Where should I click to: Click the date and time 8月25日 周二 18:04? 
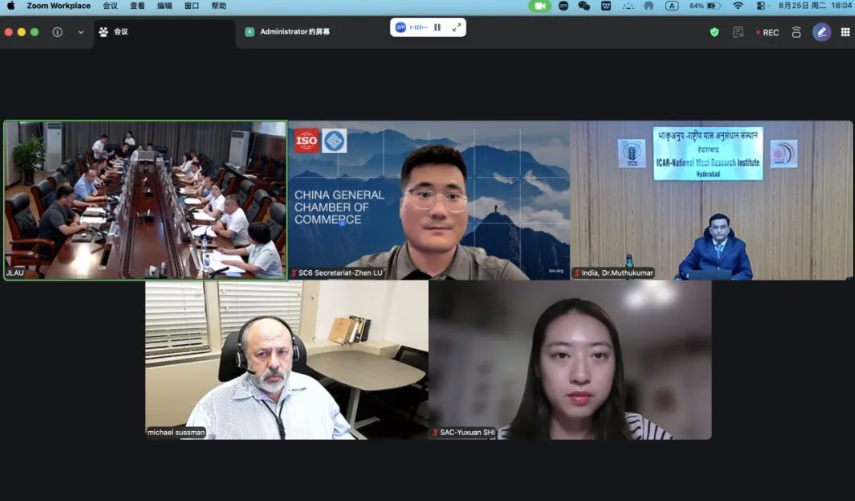[x=815, y=6]
